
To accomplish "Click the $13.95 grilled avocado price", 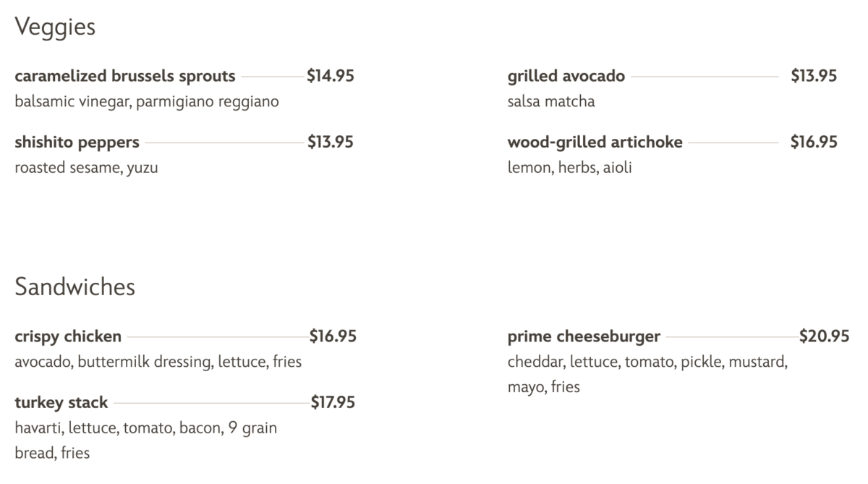I will [x=814, y=76].
